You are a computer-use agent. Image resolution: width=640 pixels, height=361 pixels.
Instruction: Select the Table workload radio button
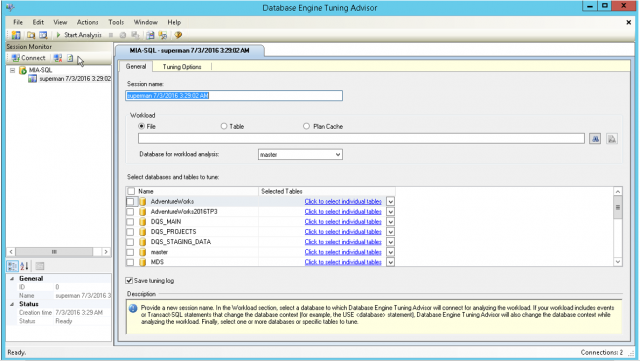(224, 126)
